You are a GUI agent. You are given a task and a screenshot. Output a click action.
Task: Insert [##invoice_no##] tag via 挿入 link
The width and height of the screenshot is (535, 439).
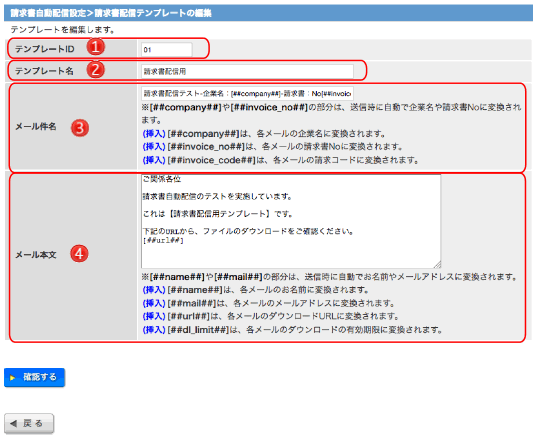point(154,147)
